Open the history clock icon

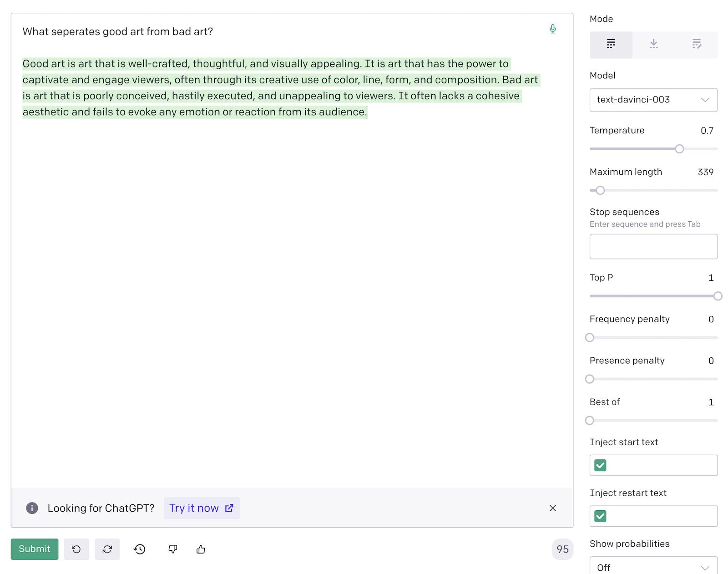[x=140, y=549]
